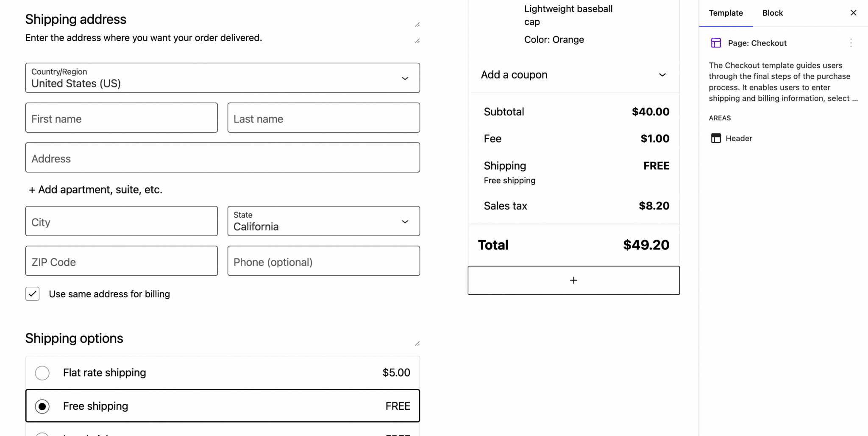
Task: Switch to the Template tab
Action: coord(725,13)
